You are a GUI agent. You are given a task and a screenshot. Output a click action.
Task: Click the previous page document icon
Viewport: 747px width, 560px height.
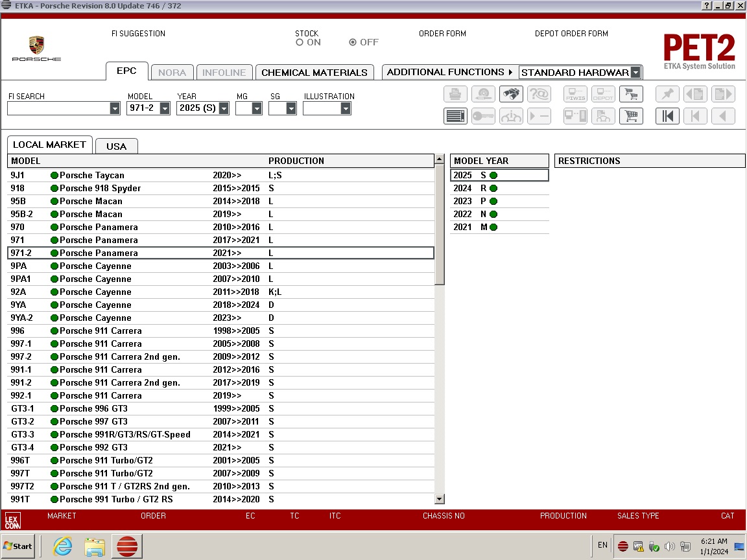(x=695, y=94)
